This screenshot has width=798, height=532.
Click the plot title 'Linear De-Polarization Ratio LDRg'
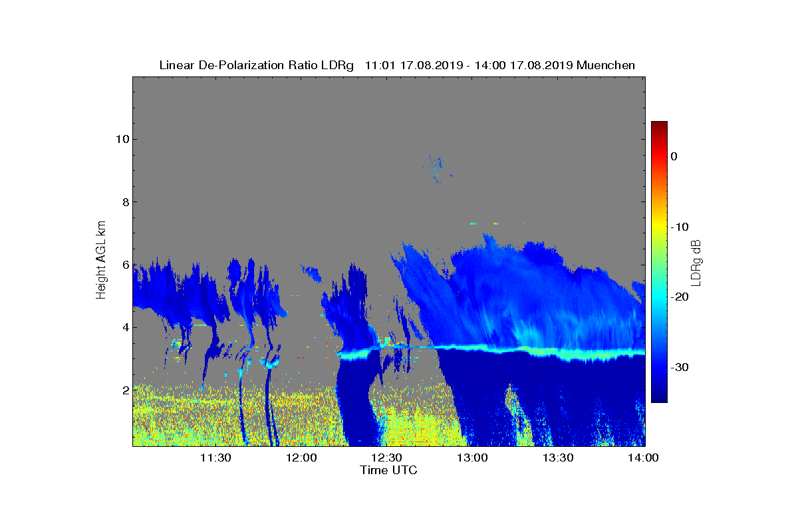[x=257, y=65]
